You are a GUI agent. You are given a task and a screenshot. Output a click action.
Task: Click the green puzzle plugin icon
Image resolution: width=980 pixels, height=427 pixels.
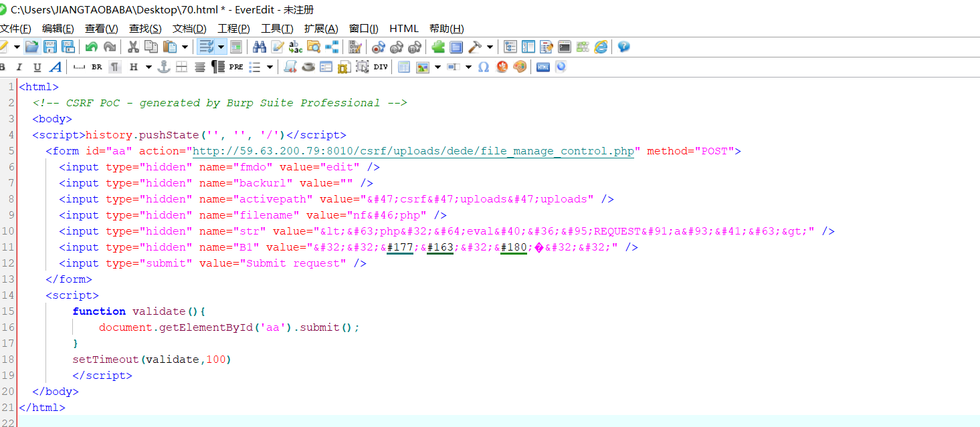(x=438, y=47)
